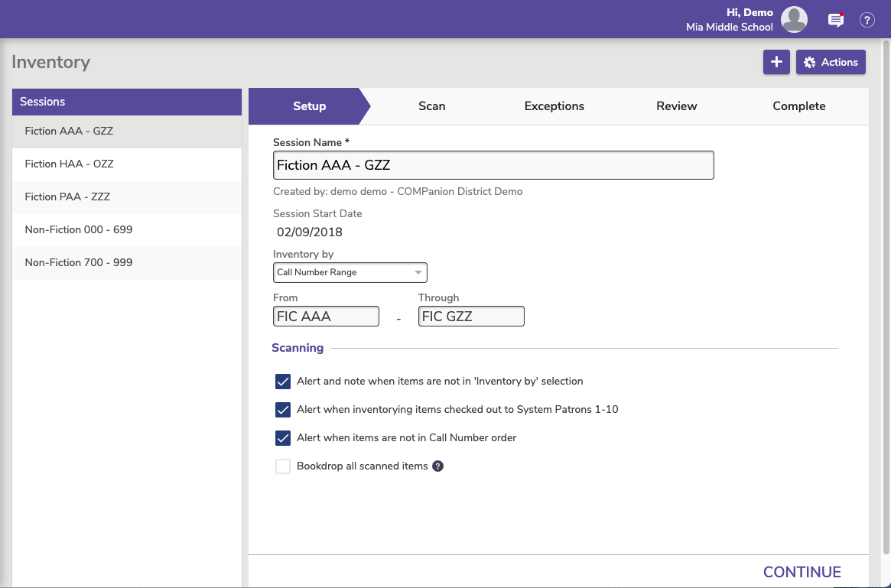Viewport: 891px width, 588px height.
Task: Click the Through call number field
Action: coord(471,317)
